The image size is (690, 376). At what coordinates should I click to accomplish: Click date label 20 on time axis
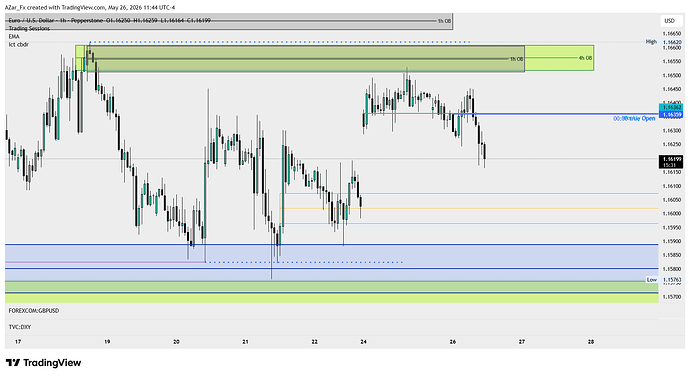(176, 342)
